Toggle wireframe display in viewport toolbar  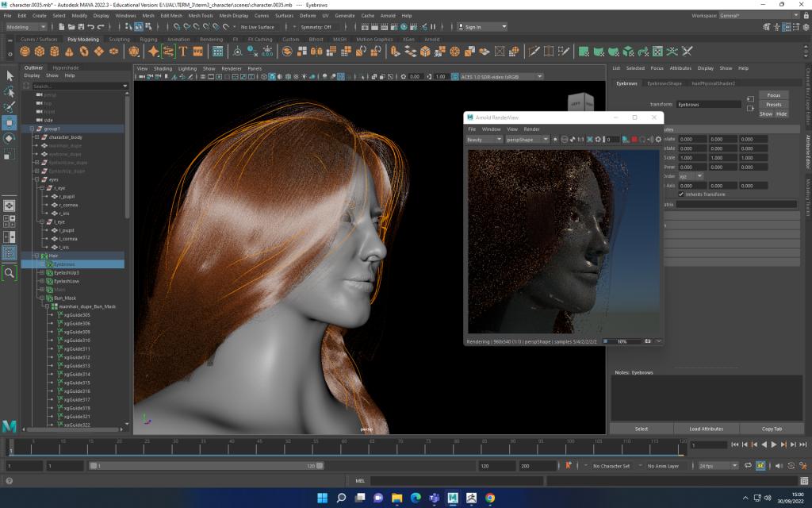[x=264, y=77]
